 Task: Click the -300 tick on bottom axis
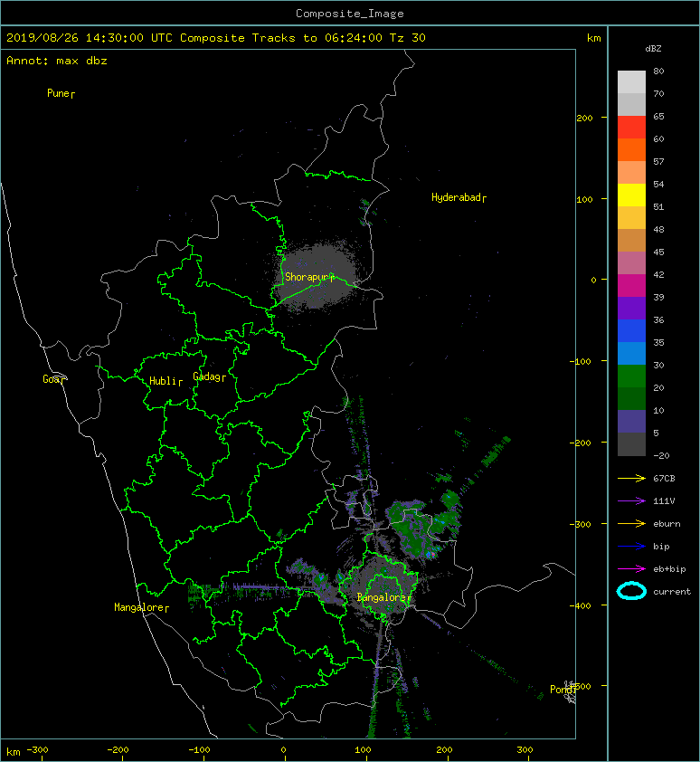[x=37, y=750]
